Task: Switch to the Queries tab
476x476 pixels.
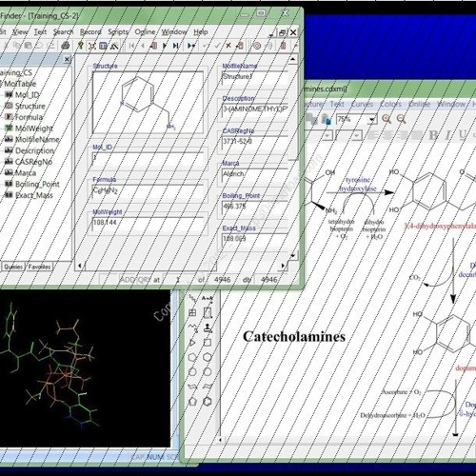Action: pos(13,267)
